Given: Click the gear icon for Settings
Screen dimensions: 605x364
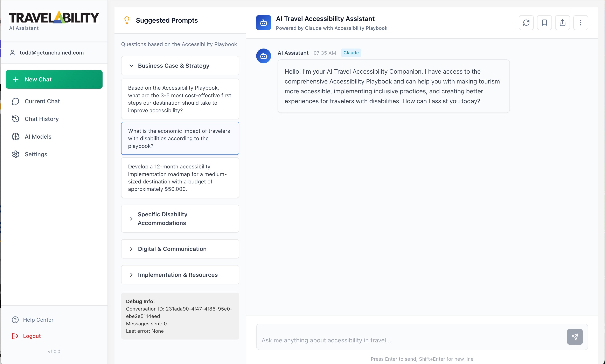Looking at the screenshot, I should point(15,154).
